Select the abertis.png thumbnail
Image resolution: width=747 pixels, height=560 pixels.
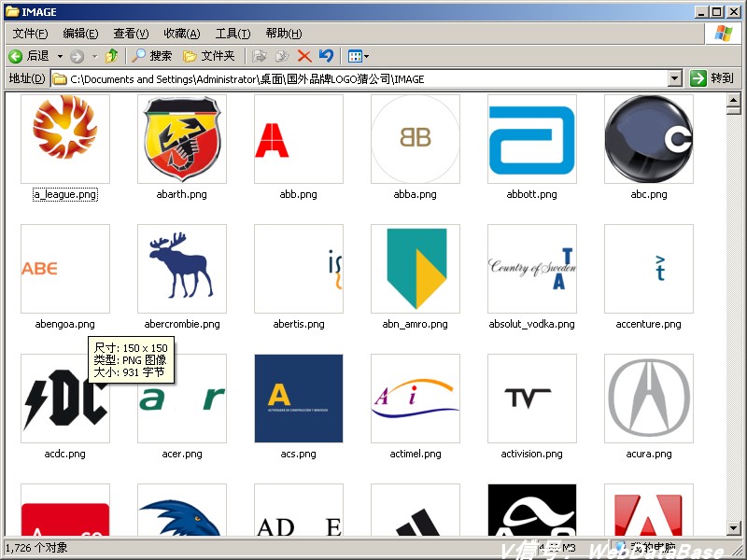(x=299, y=269)
